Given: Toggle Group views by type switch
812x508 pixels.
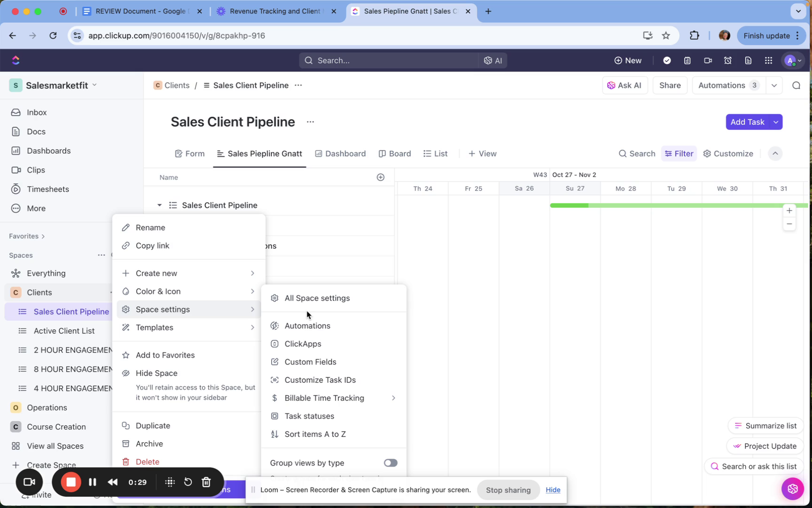Looking at the screenshot, I should point(390,463).
